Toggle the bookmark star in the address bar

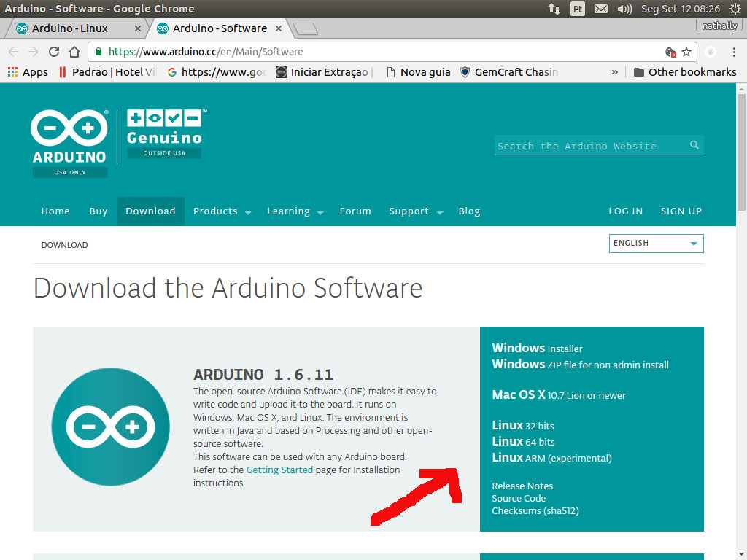coord(687,52)
